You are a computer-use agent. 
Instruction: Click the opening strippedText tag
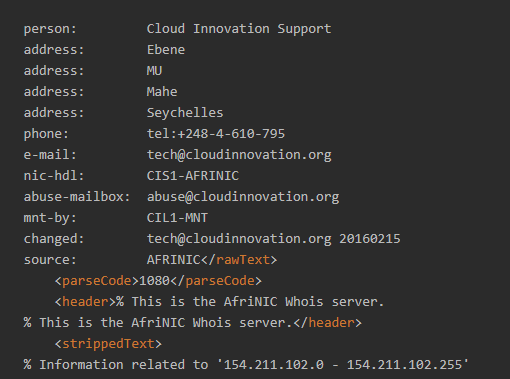(x=108, y=344)
